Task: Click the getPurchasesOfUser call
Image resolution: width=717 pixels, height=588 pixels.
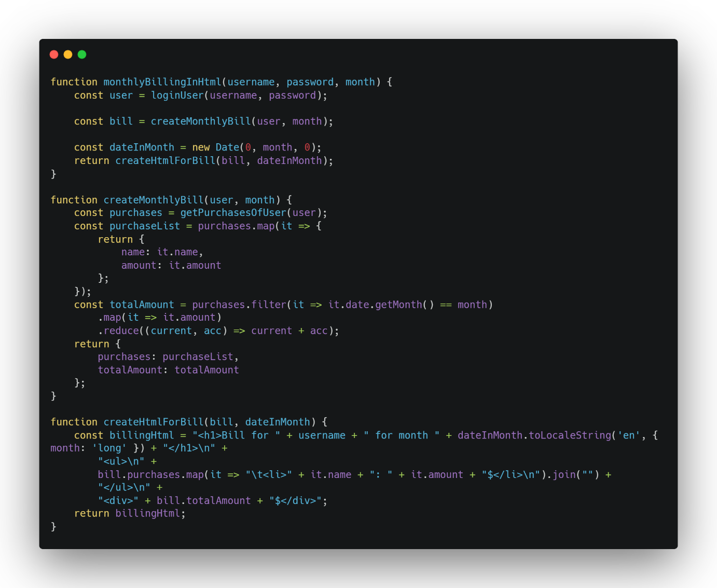Action: pos(233,213)
